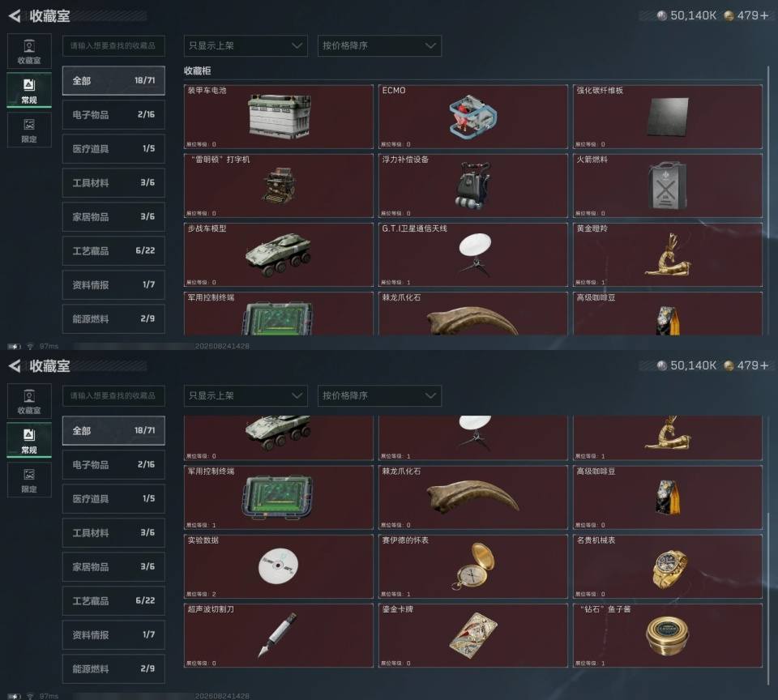Select 工具材料 3/6 category in upper screenshot
778x700 pixels.
(x=113, y=182)
